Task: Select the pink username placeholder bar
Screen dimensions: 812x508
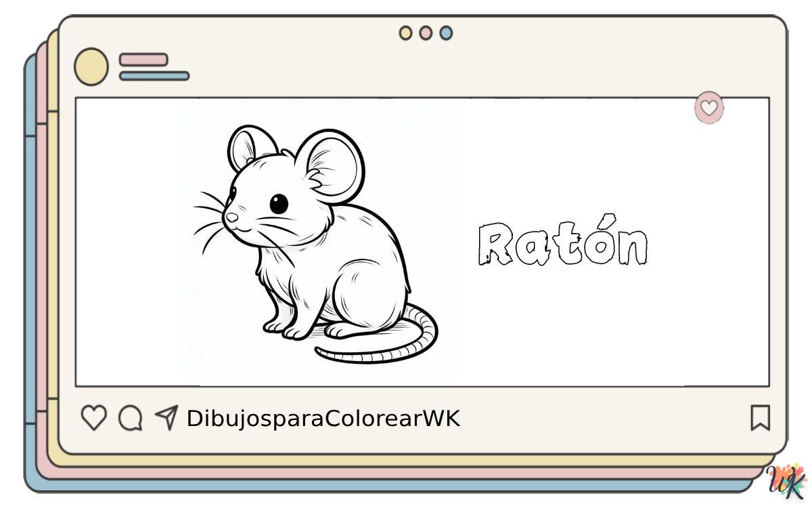Action: coord(143,60)
